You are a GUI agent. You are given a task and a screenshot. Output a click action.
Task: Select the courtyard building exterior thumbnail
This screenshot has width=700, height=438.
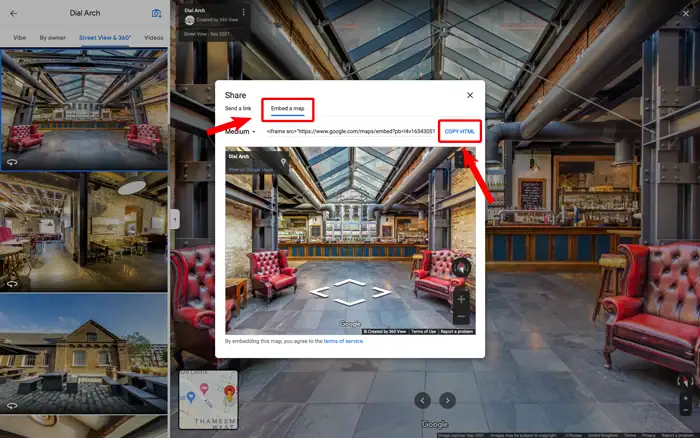(x=83, y=355)
